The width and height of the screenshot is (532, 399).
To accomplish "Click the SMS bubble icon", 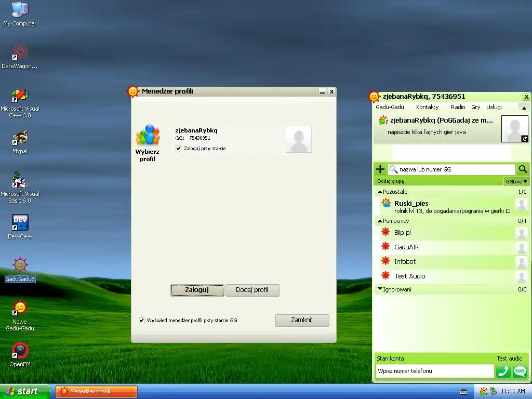I will [520, 371].
